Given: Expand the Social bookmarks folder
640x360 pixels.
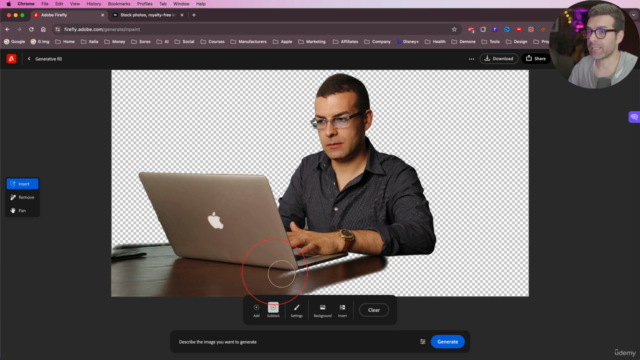Looking at the screenshot, I should [x=184, y=42].
